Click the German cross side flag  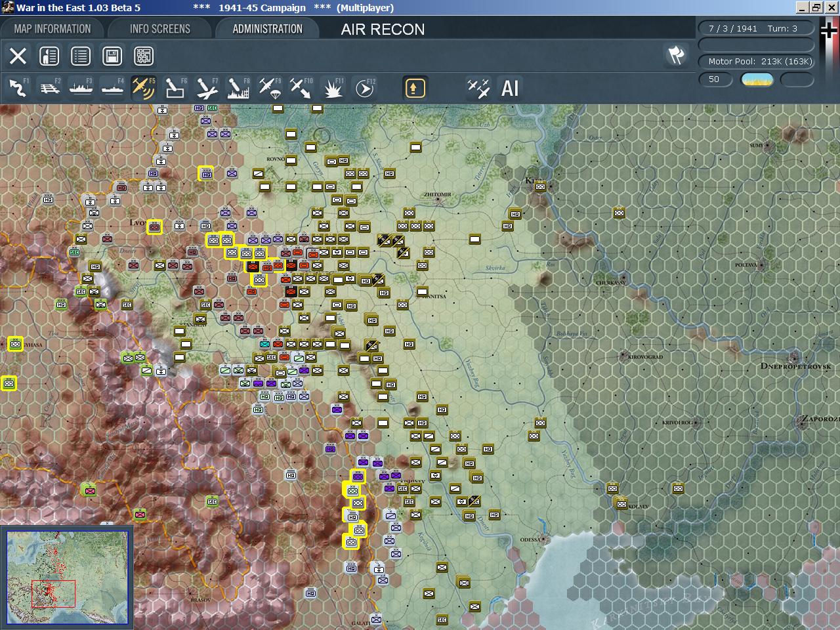point(830,31)
